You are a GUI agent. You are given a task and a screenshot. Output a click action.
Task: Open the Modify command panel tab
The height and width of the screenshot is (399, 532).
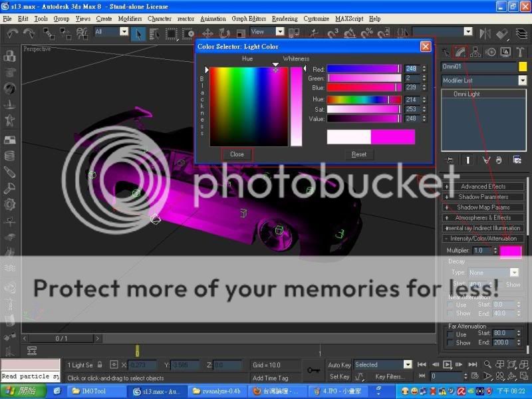click(459, 51)
